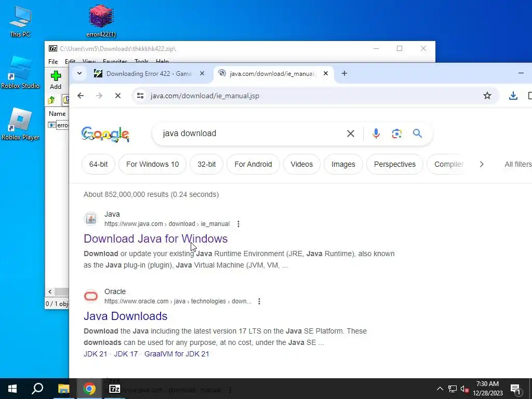Click Add button in 7-Zip toolbar

(56, 80)
